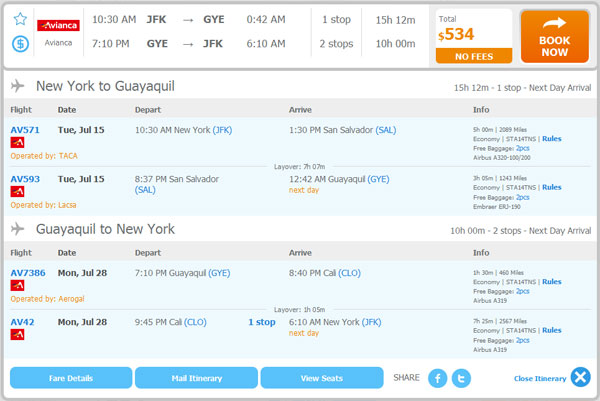
Task: Click '2 stops' in summary header
Action: 336,44
